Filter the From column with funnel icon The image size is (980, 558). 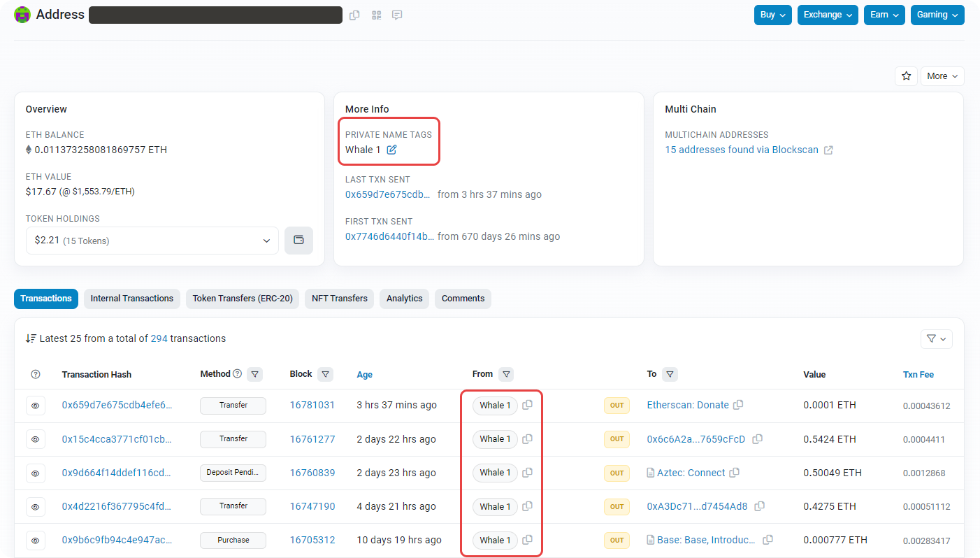pos(506,374)
